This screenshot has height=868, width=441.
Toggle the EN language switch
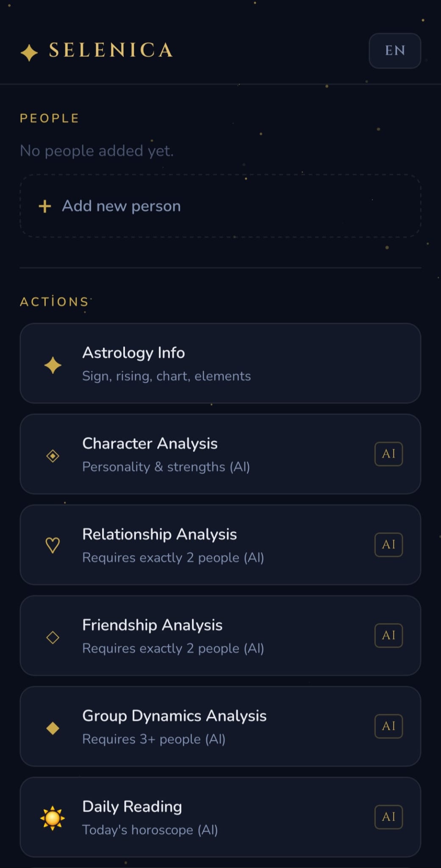tap(395, 50)
